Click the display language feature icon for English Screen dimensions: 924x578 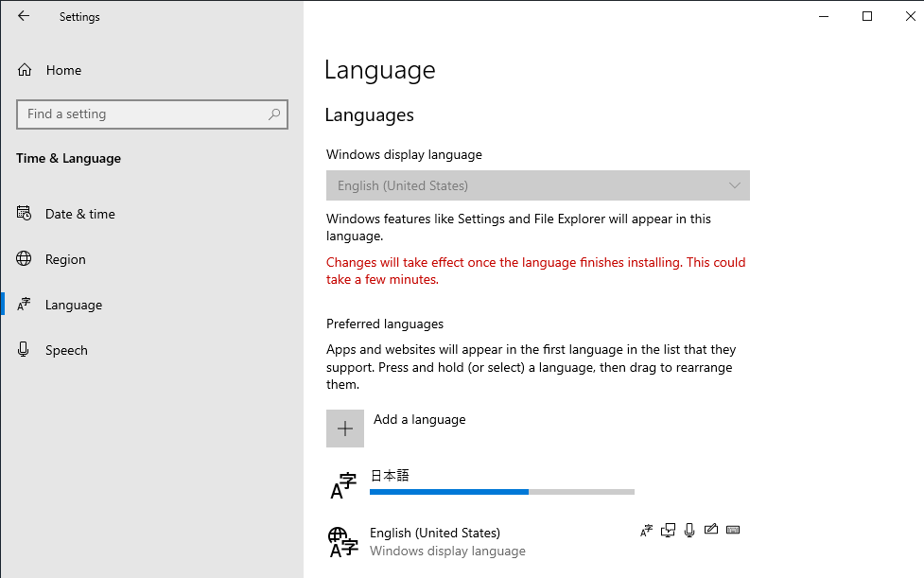click(x=647, y=531)
